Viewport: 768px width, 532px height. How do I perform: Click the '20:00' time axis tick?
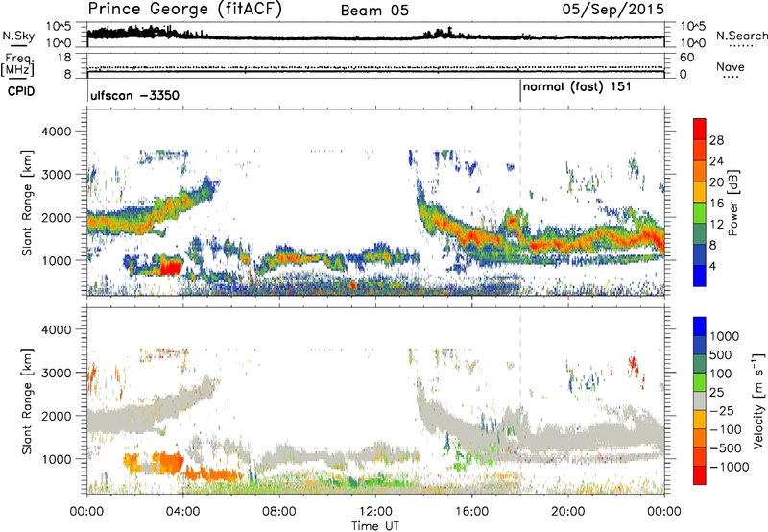(567, 512)
